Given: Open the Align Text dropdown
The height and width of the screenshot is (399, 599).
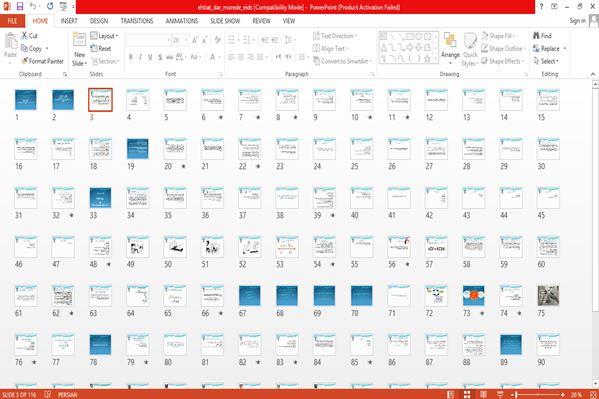Looking at the screenshot, I should pos(331,48).
